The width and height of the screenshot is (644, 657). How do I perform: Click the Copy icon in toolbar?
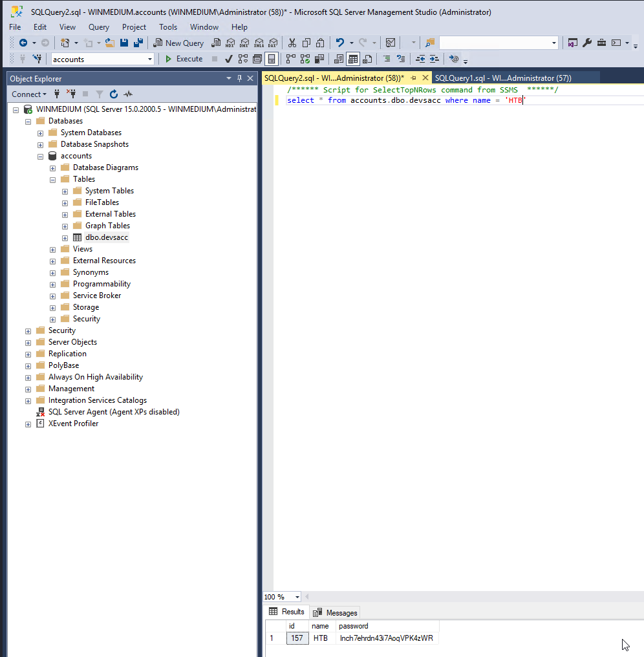306,43
